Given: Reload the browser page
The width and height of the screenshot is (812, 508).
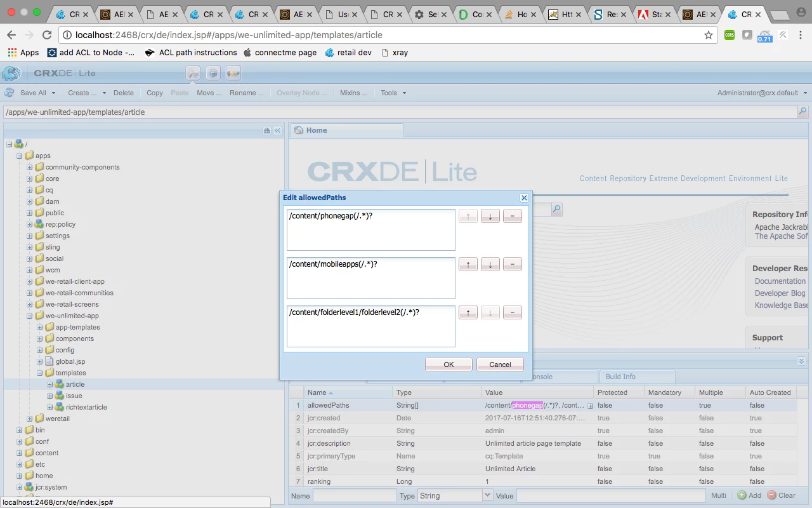Looking at the screenshot, I should (x=47, y=35).
